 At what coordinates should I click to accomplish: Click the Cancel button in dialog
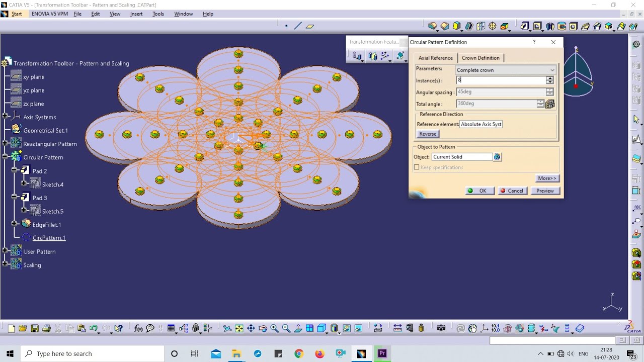click(x=512, y=191)
